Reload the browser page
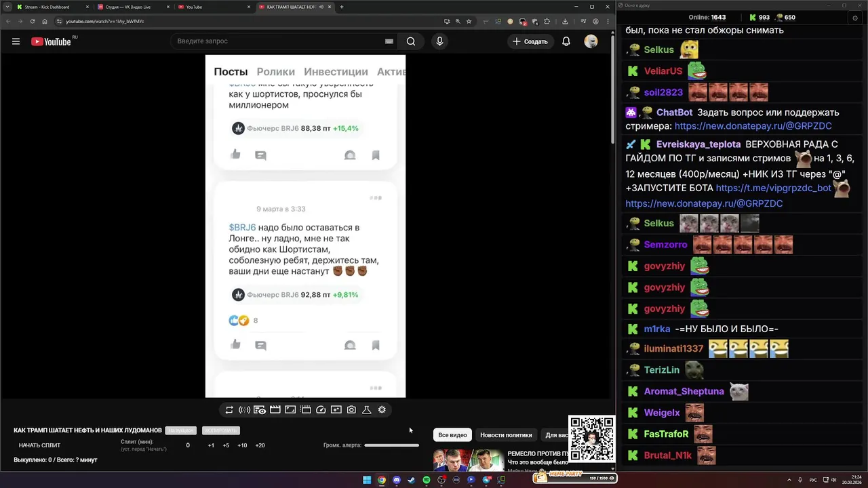The image size is (868, 488). point(33,21)
